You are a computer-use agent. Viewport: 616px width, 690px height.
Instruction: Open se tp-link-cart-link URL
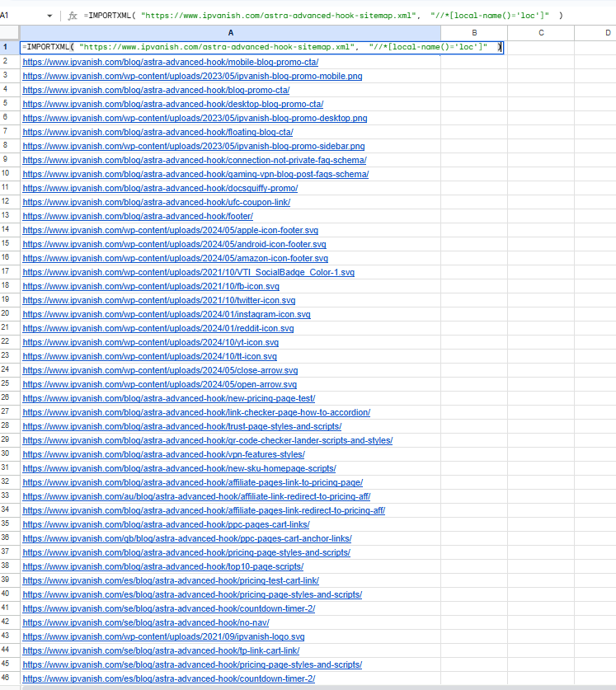(161, 650)
